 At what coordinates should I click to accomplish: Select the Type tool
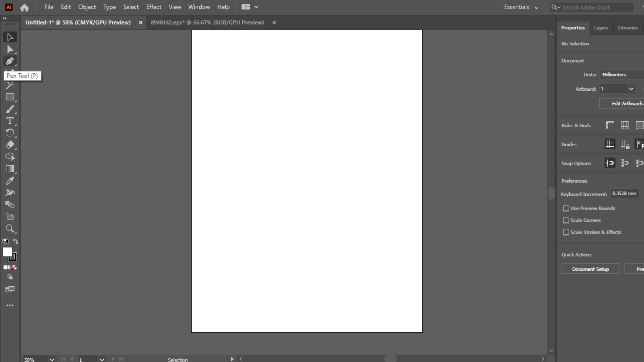click(10, 121)
